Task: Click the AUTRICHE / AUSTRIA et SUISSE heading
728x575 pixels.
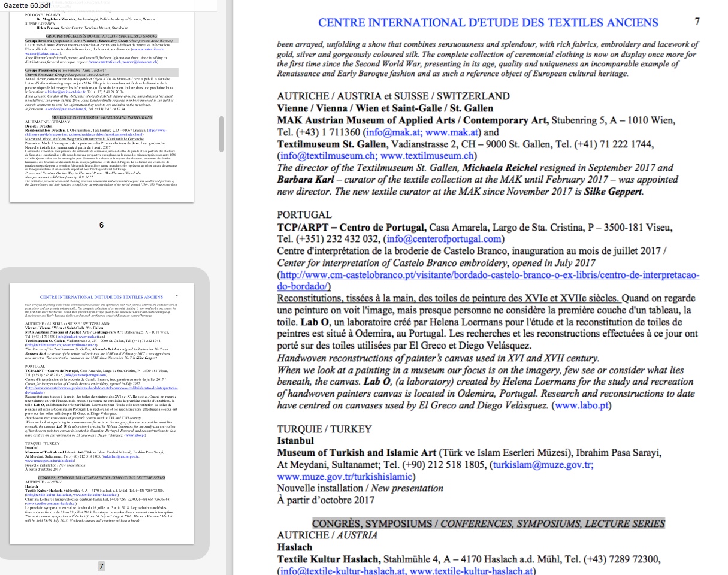Action: pos(393,96)
